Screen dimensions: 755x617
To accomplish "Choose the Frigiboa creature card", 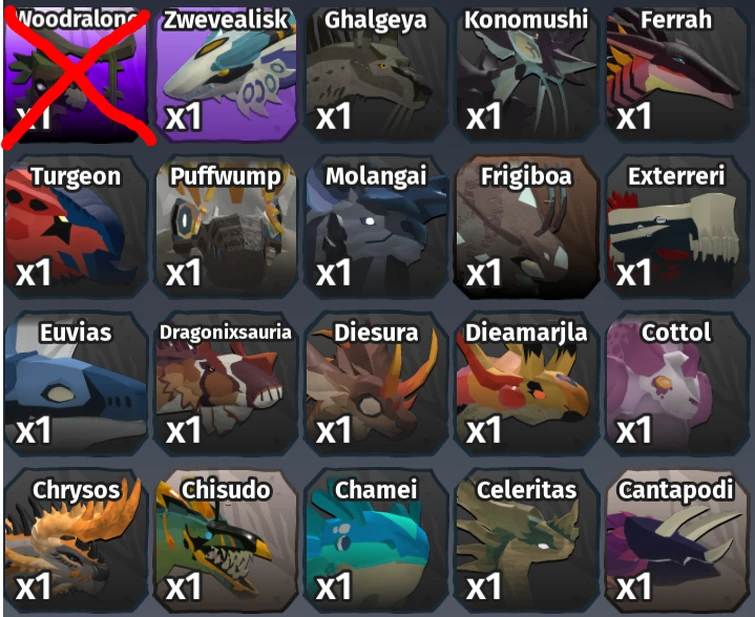I will pyautogui.click(x=527, y=226).
